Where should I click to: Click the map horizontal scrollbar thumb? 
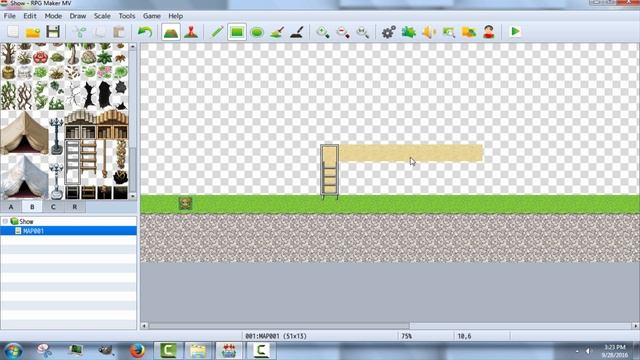279,326
